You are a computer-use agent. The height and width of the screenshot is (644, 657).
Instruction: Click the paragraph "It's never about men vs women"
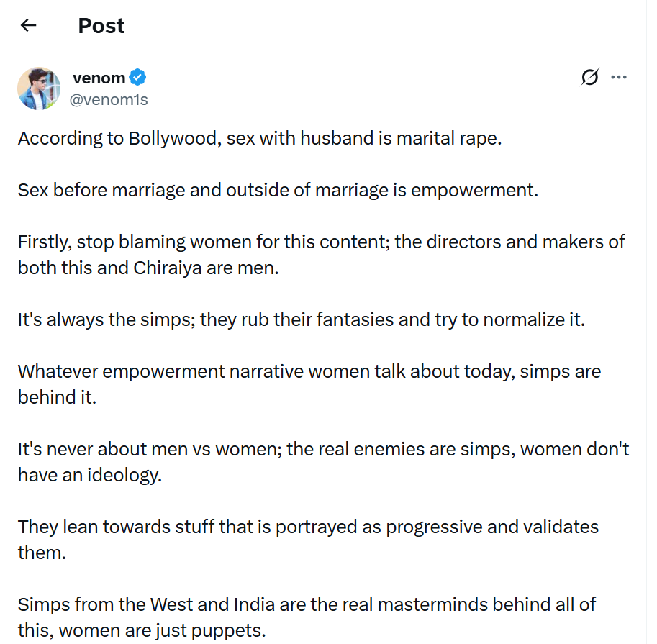coord(323,461)
